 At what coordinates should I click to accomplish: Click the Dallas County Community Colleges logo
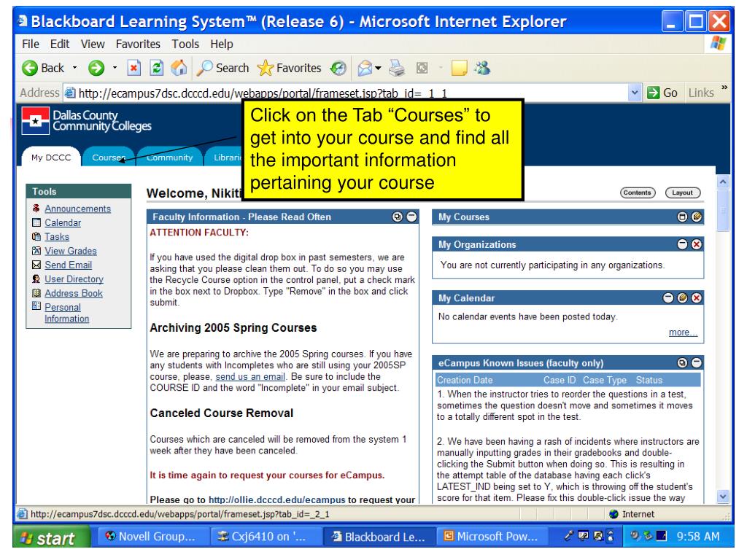(x=86, y=120)
